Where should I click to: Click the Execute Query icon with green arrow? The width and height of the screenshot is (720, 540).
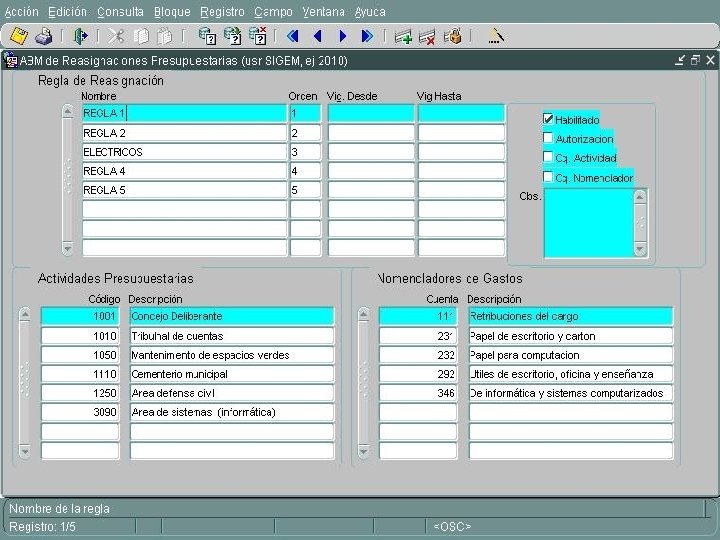[232, 36]
